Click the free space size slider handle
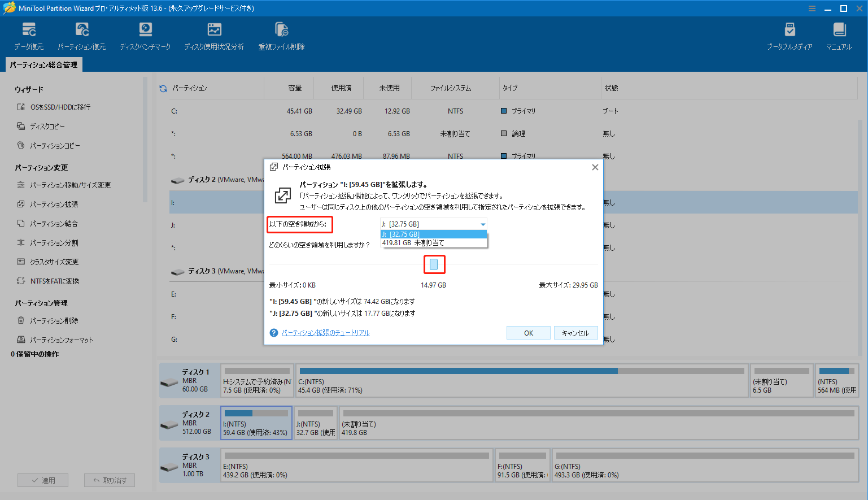 point(434,264)
